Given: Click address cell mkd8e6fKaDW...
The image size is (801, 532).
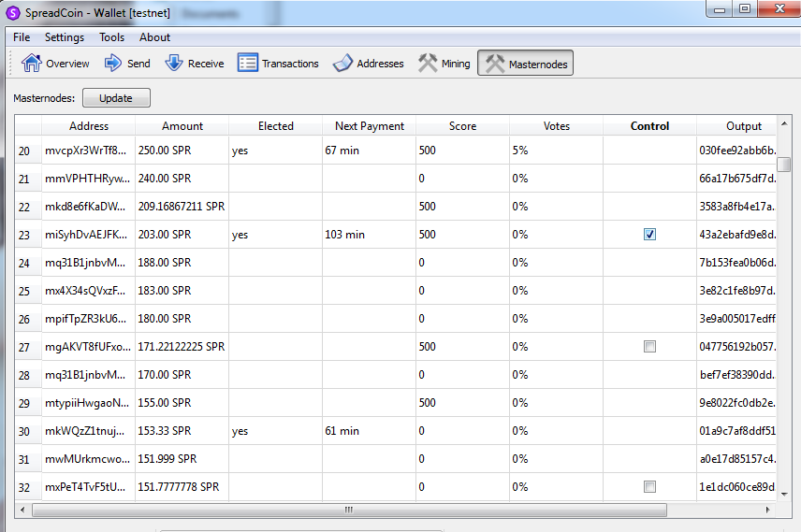Looking at the screenshot, I should (88, 207).
